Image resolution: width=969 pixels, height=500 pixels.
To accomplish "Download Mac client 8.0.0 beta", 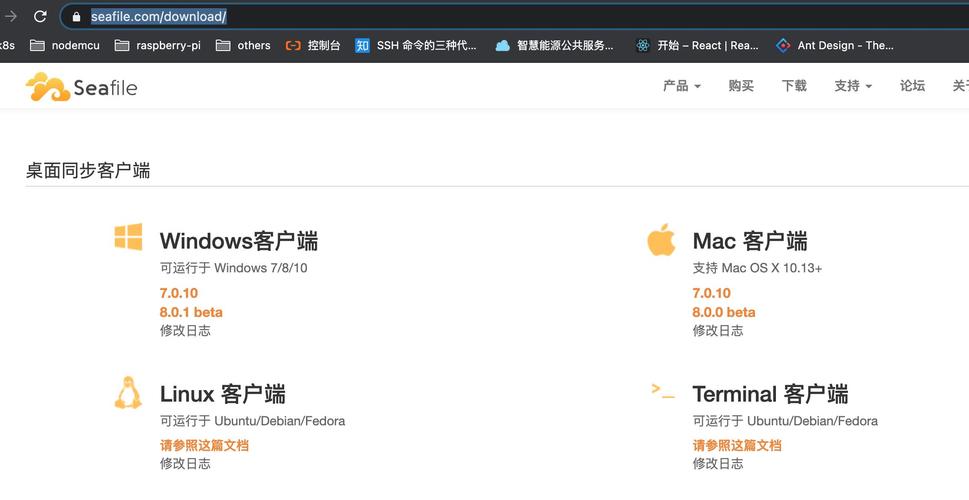I will 724,312.
